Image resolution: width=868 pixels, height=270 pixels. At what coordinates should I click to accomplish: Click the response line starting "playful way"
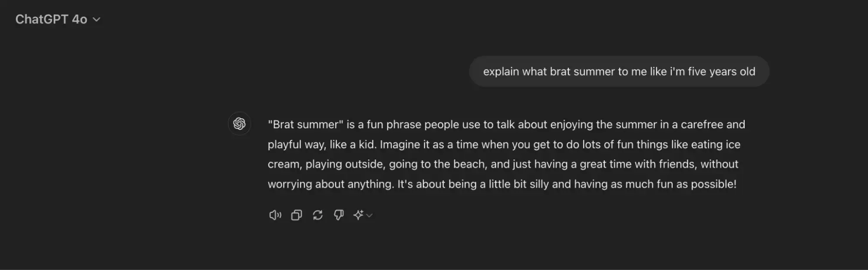click(504, 144)
